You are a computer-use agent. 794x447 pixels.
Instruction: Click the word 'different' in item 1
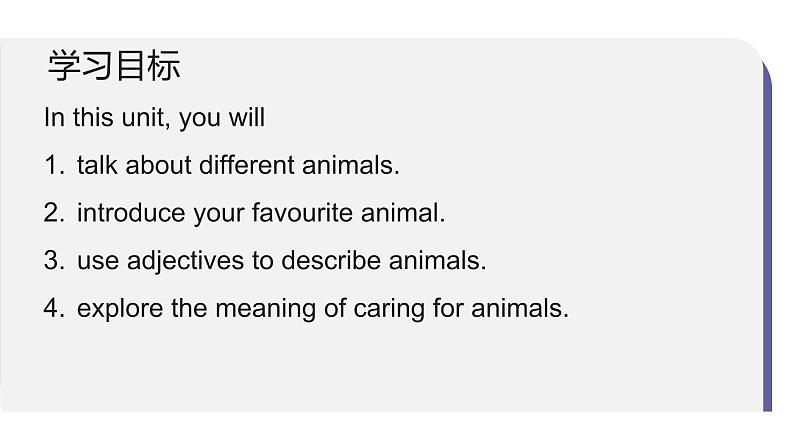tap(247, 165)
